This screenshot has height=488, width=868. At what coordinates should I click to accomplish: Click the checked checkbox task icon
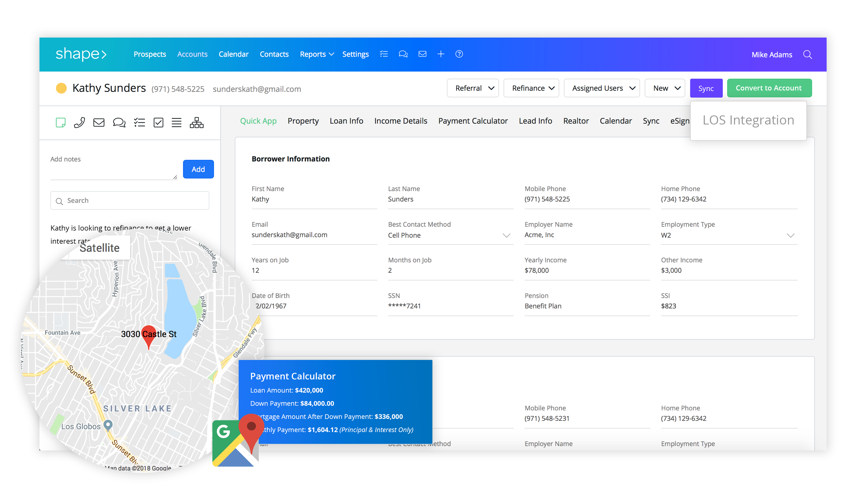(x=158, y=123)
